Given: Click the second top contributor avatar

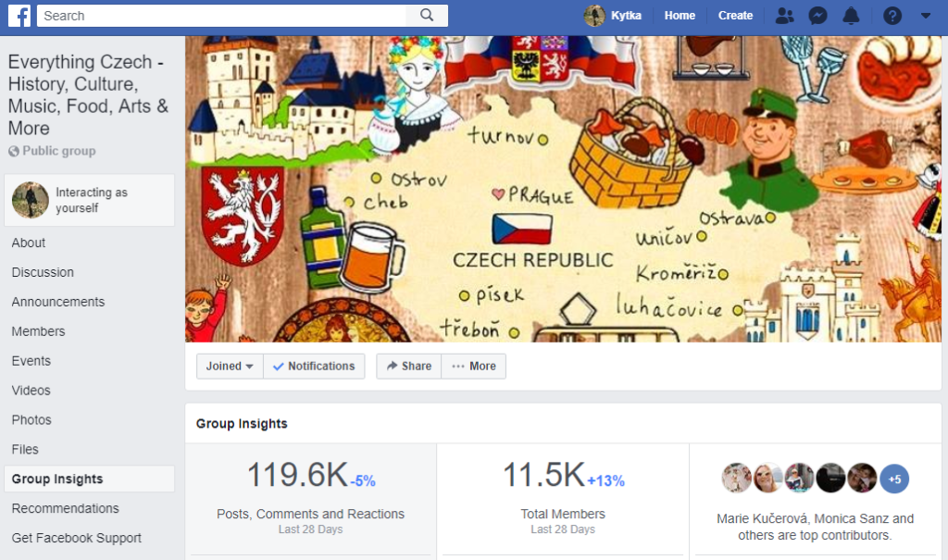Looking at the screenshot, I should click(767, 479).
